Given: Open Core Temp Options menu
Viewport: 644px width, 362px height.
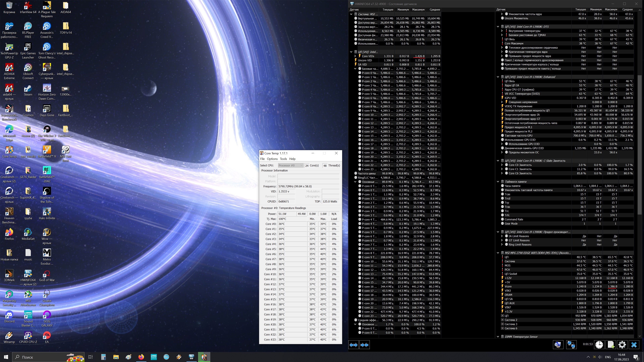Looking at the screenshot, I should coord(272,159).
